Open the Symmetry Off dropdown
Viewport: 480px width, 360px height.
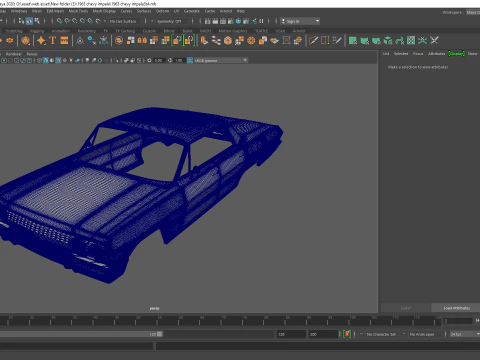pyautogui.click(x=169, y=21)
